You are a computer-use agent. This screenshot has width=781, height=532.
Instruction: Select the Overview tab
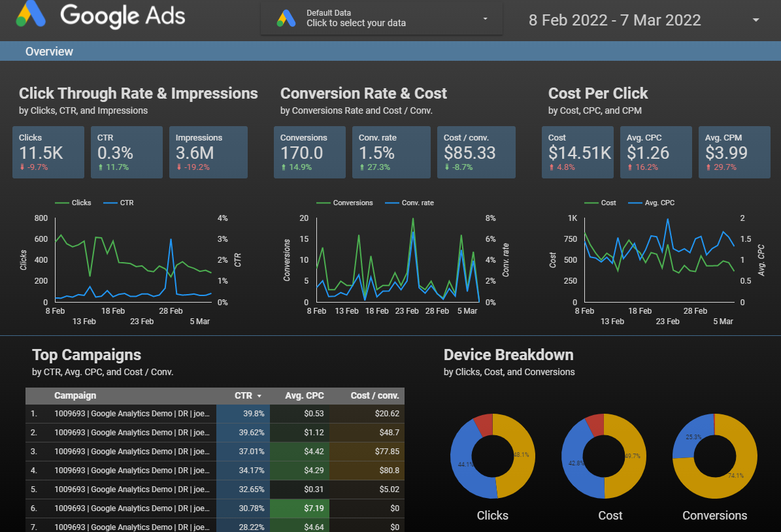click(49, 52)
